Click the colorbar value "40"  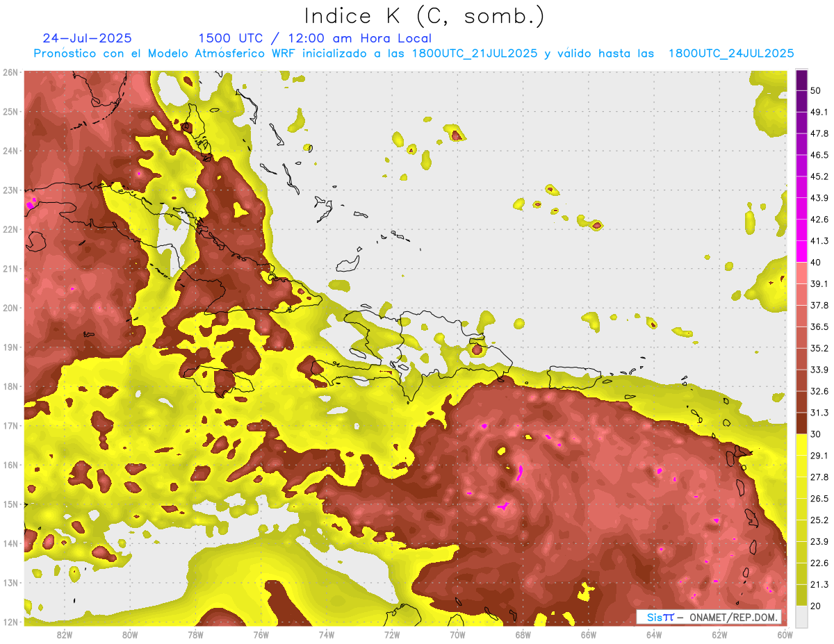tap(816, 263)
